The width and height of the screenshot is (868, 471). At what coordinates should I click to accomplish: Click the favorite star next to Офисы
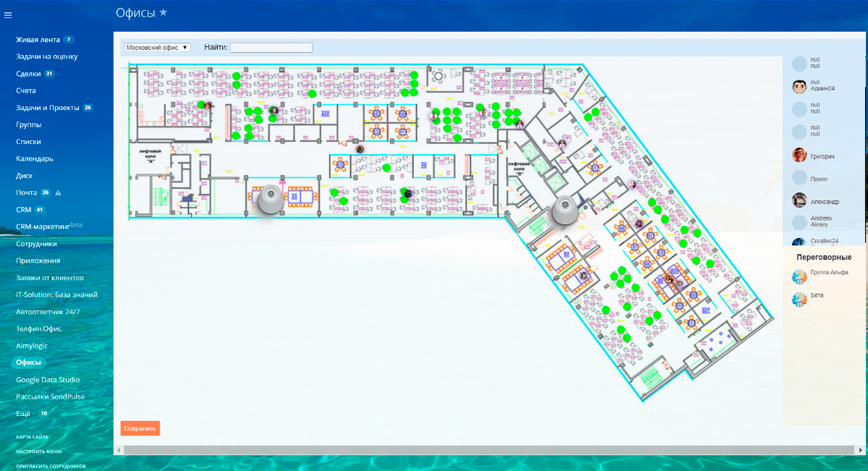click(x=163, y=12)
